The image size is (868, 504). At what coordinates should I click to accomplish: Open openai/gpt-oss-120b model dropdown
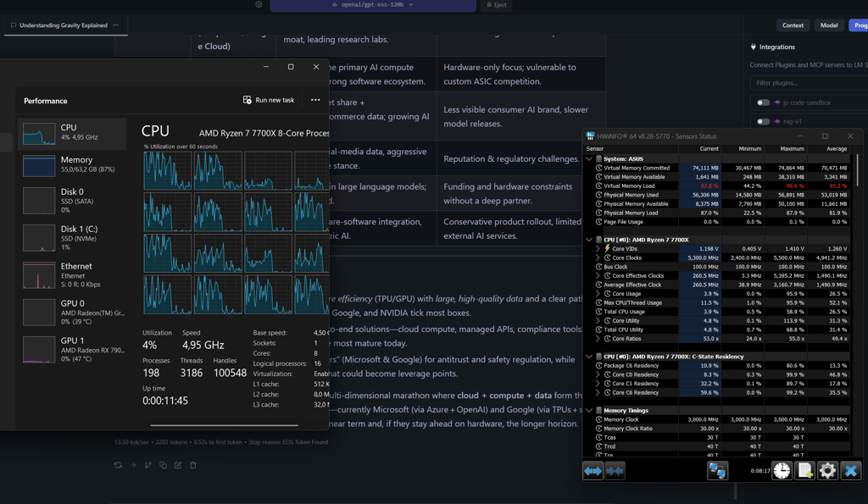pyautogui.click(x=373, y=5)
